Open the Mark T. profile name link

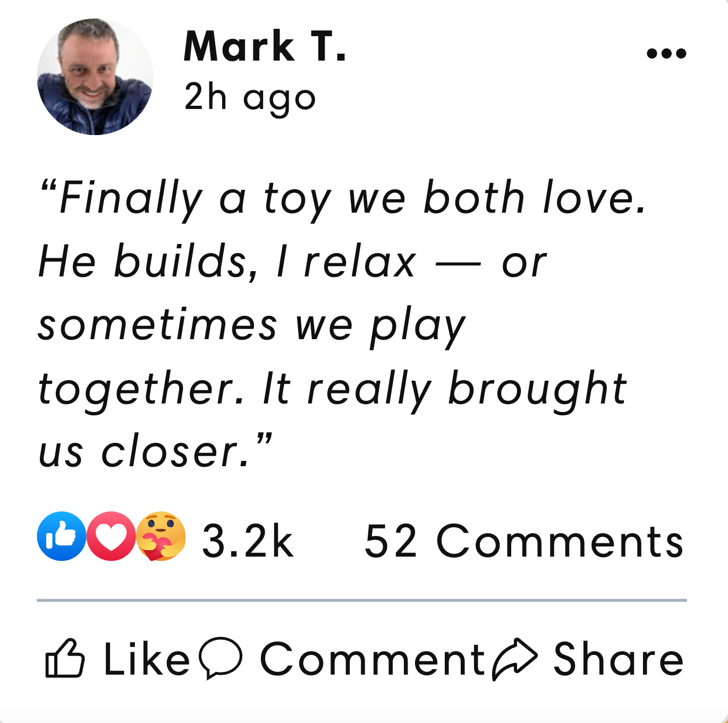click(265, 46)
